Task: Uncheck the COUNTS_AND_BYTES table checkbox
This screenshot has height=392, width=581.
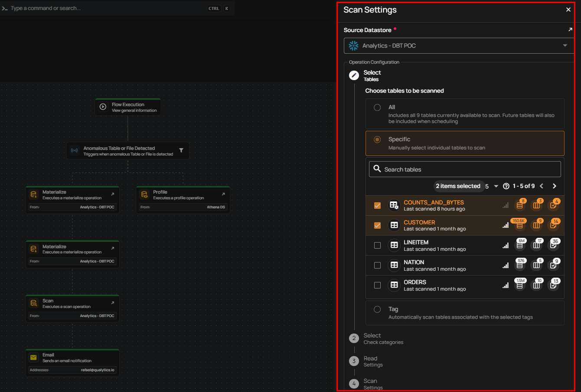Action: click(x=377, y=205)
